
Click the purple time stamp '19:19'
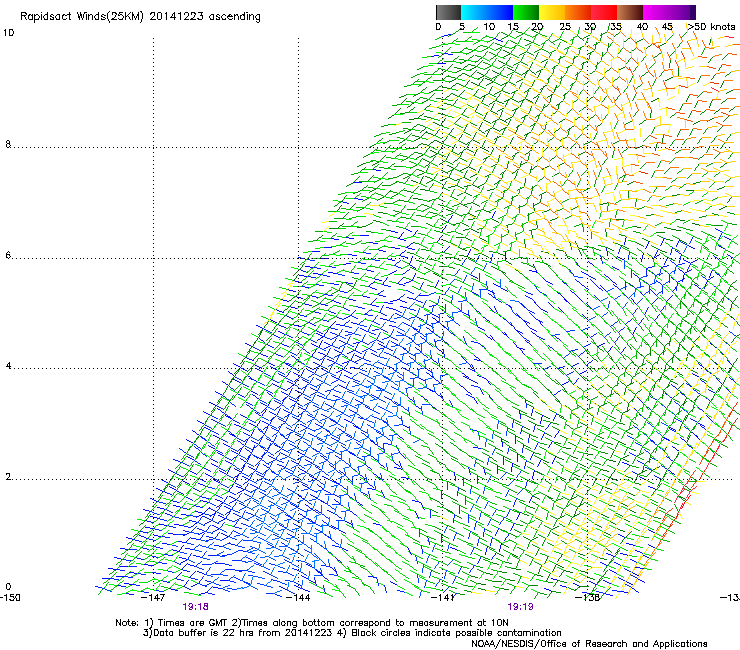pos(521,606)
